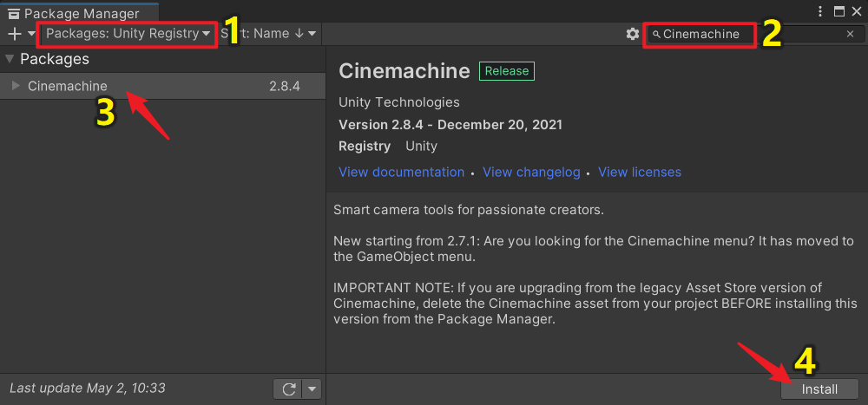Select the Cinemachine row in the package list
Viewport: 868px width, 405px height.
pyautogui.click(x=163, y=87)
